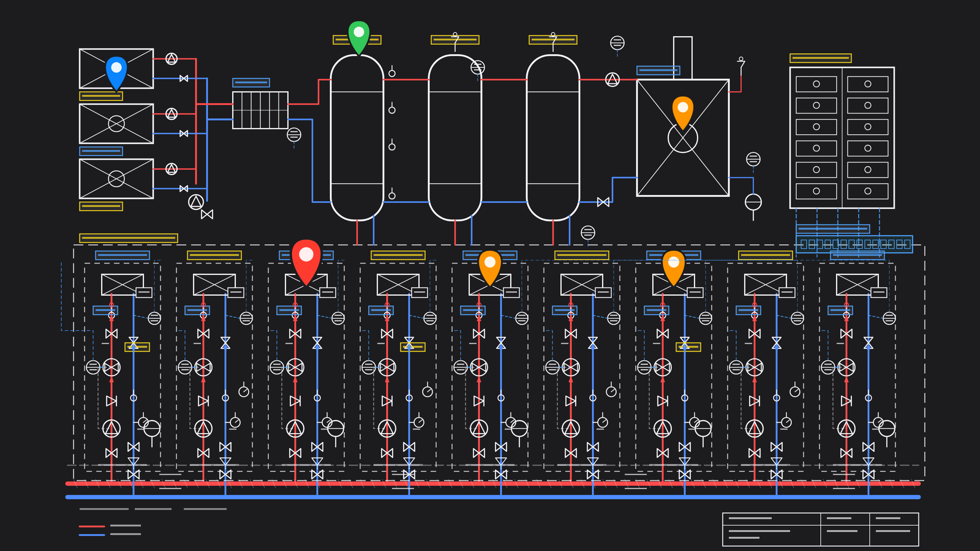This screenshot has height=551, width=980.
Task: Click the sensor symbol below the heat exchanger
Action: [294, 135]
